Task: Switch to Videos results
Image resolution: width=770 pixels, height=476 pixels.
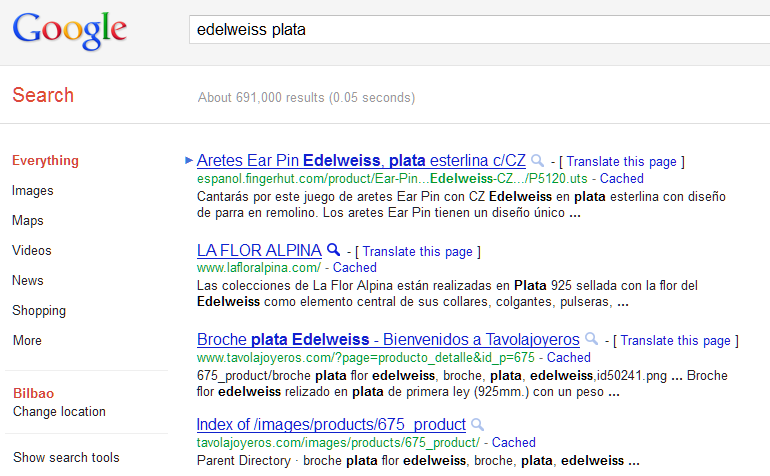Action: (31, 251)
